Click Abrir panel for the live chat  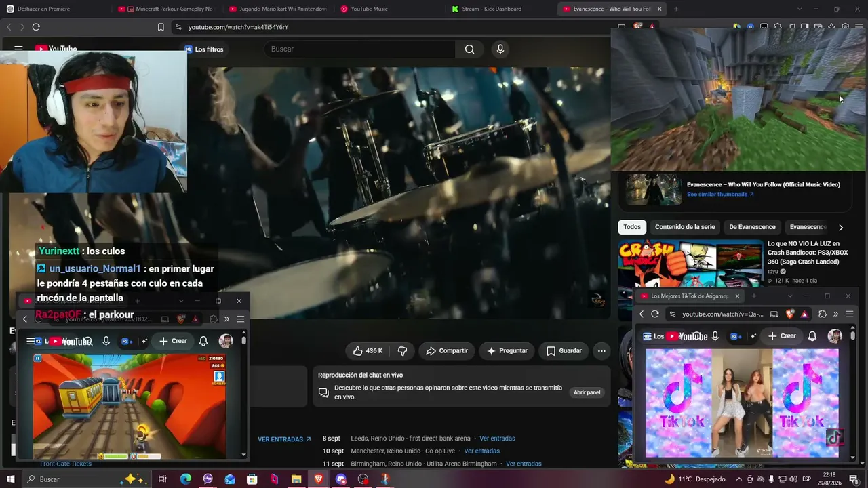[587, 392]
